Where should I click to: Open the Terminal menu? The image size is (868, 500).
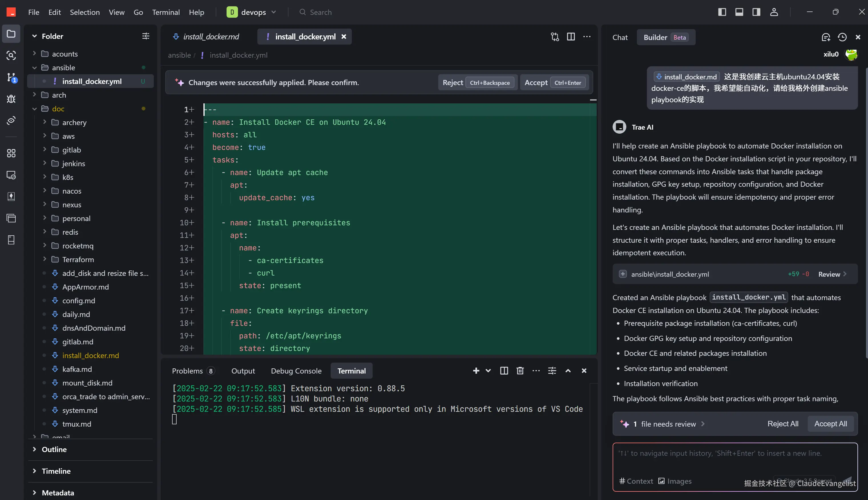tap(166, 12)
